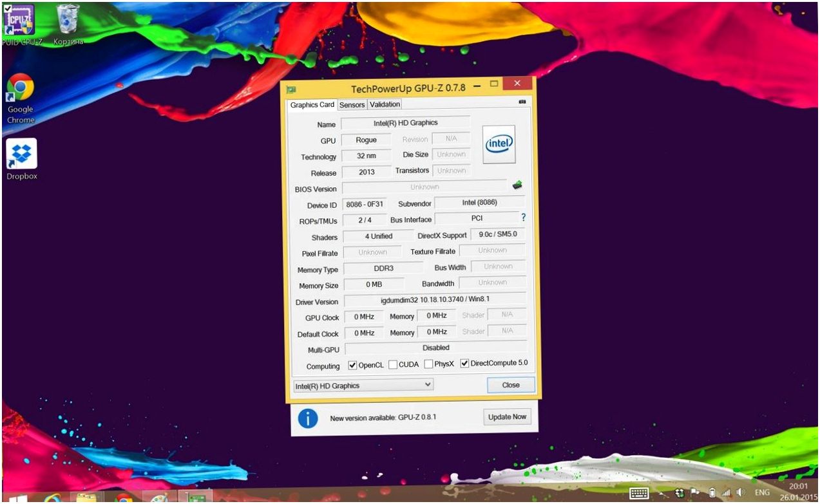Click the Driver Version field igdumdim32
Screen dimensions: 820x504
click(x=435, y=301)
